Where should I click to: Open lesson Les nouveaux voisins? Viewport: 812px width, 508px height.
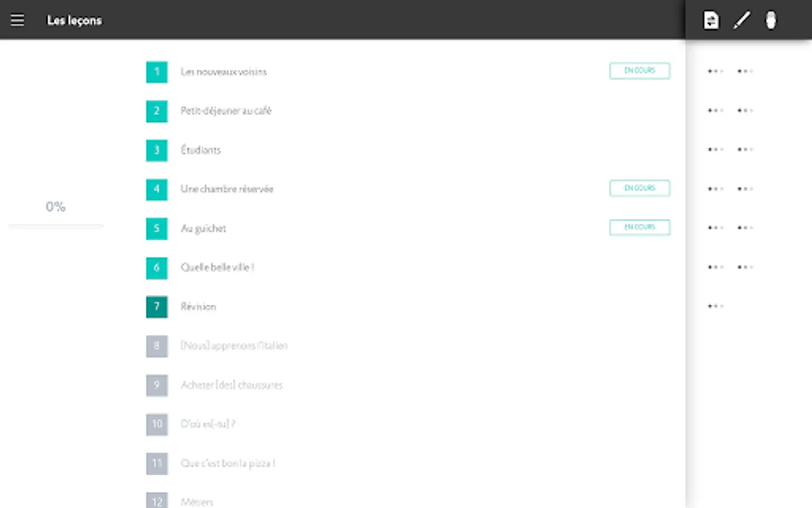coord(223,72)
